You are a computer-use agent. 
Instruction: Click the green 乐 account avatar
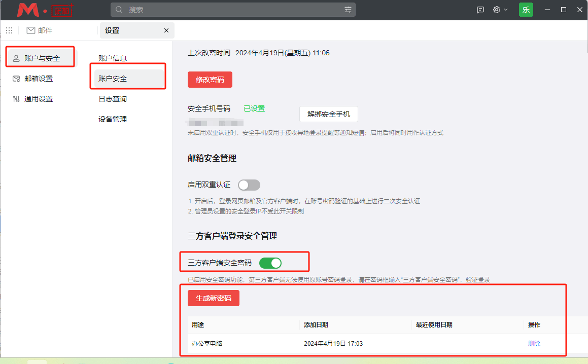click(526, 9)
